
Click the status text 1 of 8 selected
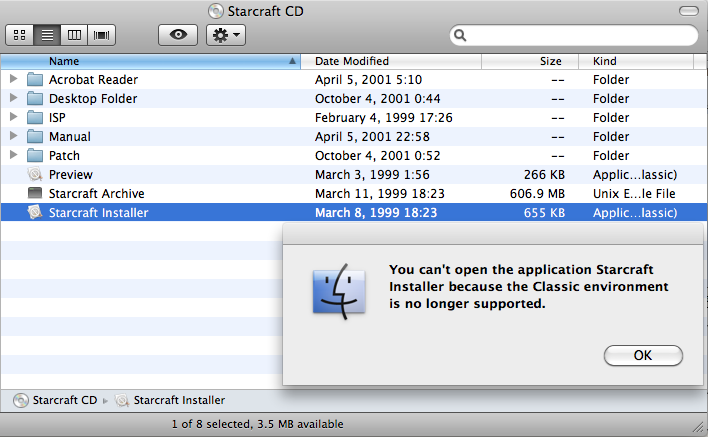257,424
